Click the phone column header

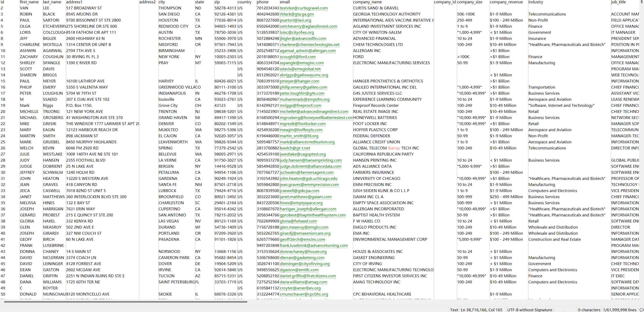coord(263,2)
